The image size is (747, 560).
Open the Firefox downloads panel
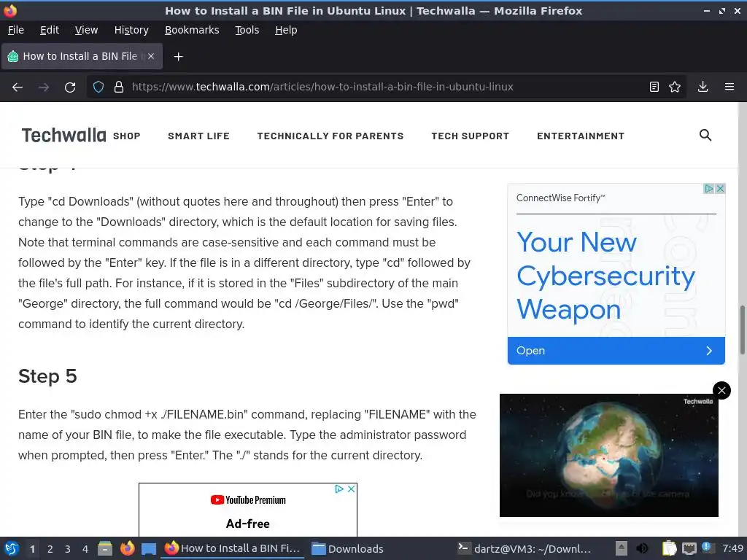[x=703, y=87]
